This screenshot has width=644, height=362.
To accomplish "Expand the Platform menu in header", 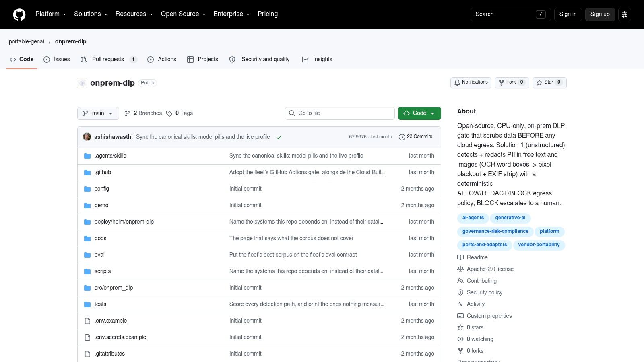I will [x=51, y=14].
